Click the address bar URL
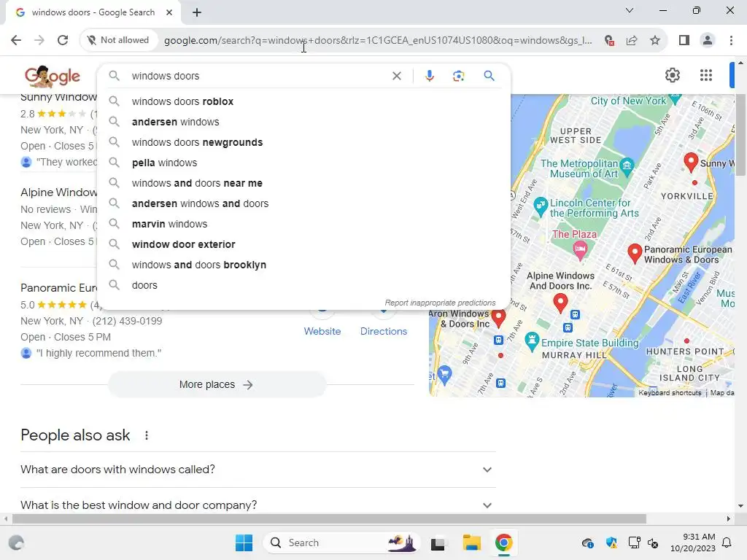Viewport: 747px width, 560px height. click(x=378, y=41)
